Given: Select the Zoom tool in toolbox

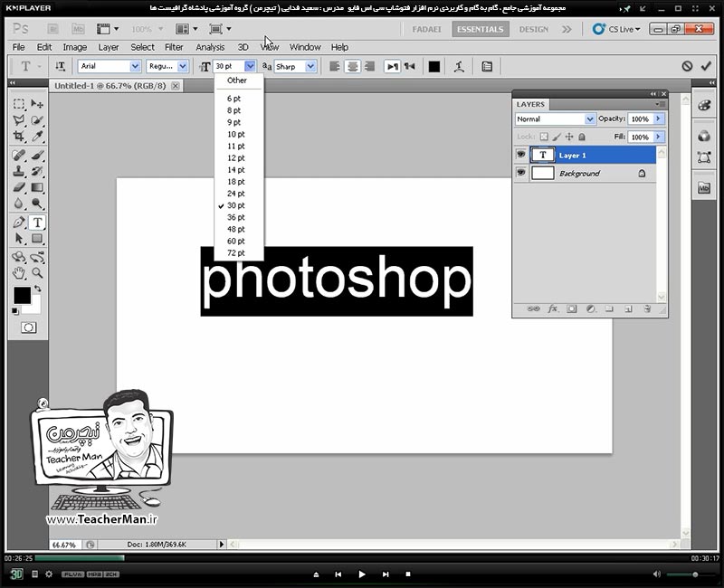Looking at the screenshot, I should [x=37, y=273].
